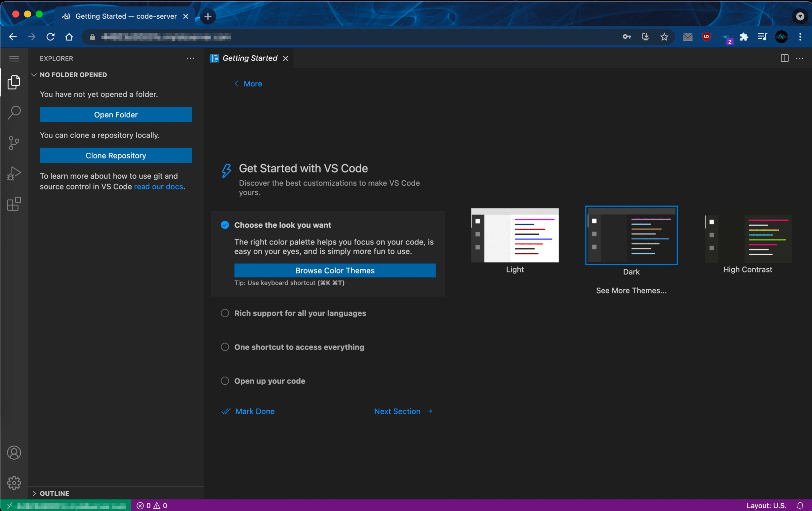Image resolution: width=812 pixels, height=511 pixels.
Task: Click the Clone Repository button
Action: click(x=116, y=155)
